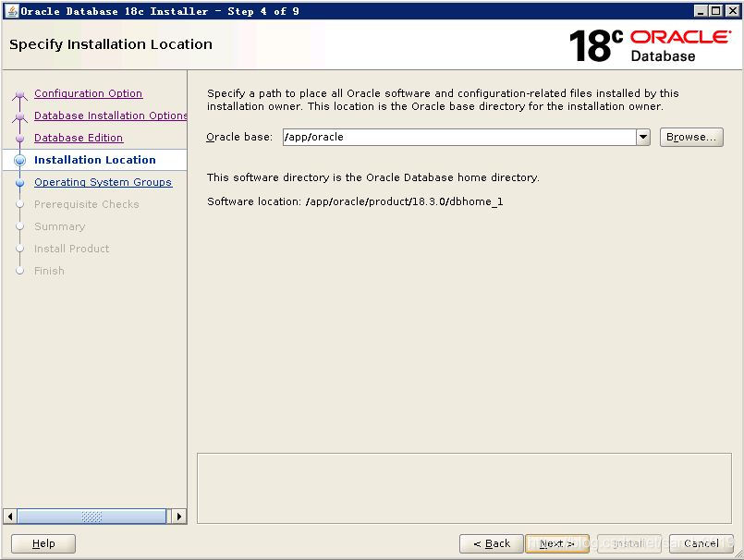This screenshot has width=744, height=560.
Task: Proceed with the Next button
Action: [557, 544]
